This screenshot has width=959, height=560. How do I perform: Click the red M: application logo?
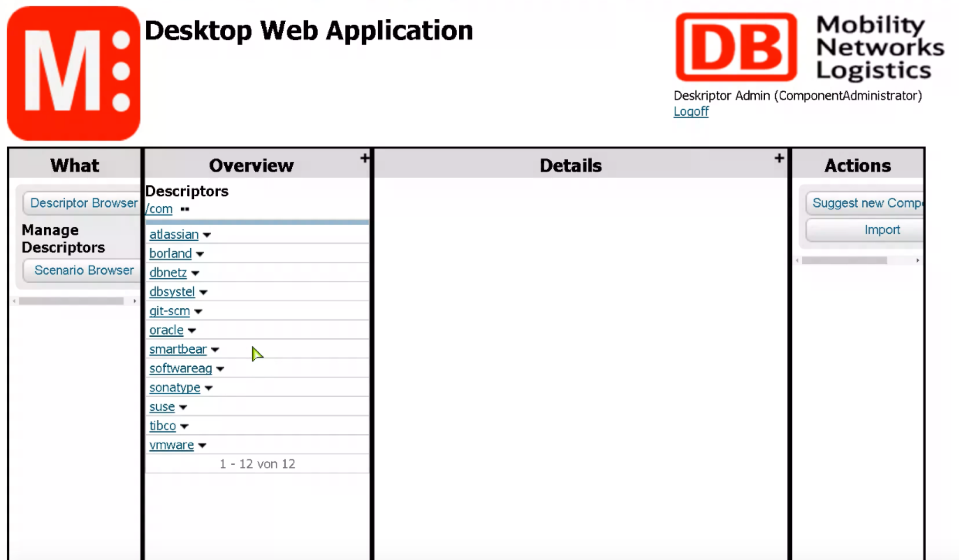point(74,73)
